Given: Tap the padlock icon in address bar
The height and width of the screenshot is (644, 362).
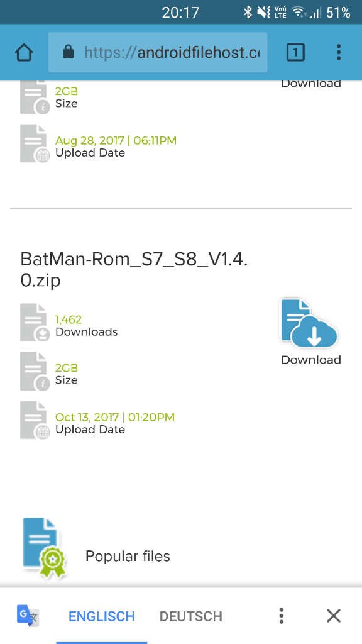Looking at the screenshot, I should (x=69, y=52).
